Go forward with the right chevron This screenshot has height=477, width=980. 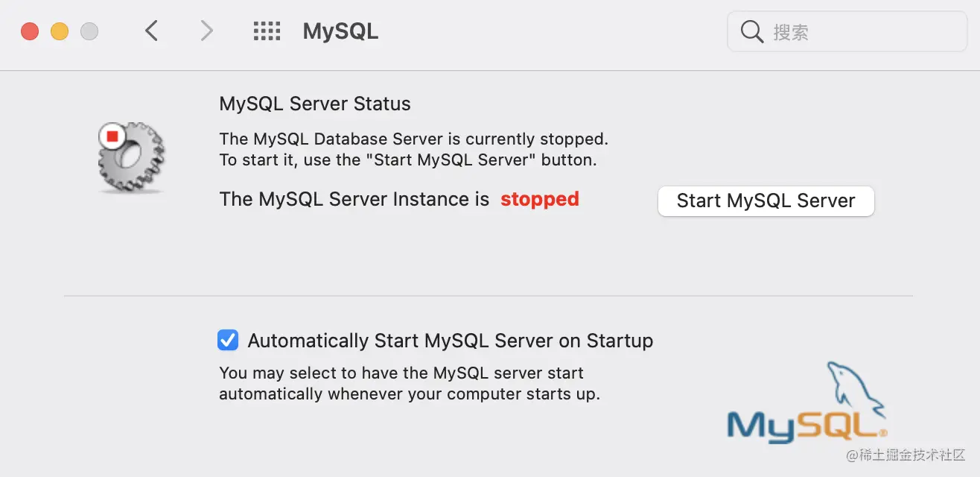pos(206,31)
